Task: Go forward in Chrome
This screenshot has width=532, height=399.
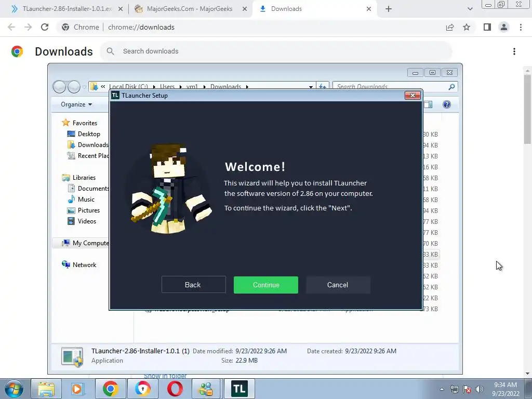Action: pos(28,27)
